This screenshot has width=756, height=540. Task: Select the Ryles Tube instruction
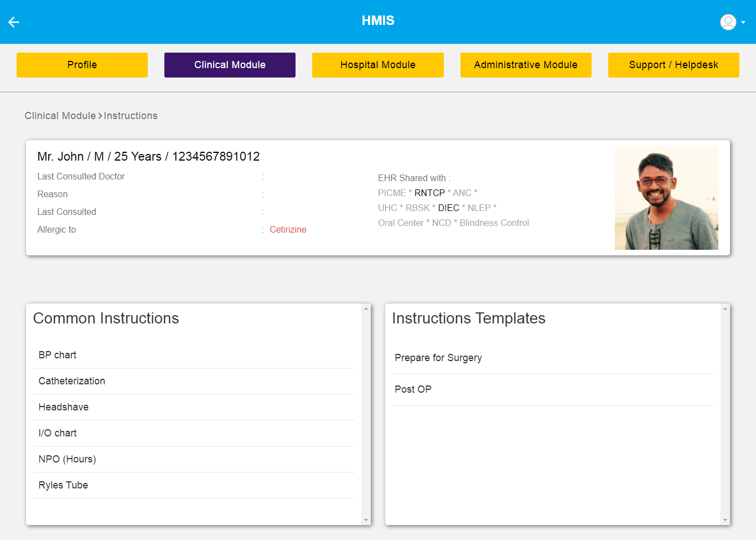[63, 485]
